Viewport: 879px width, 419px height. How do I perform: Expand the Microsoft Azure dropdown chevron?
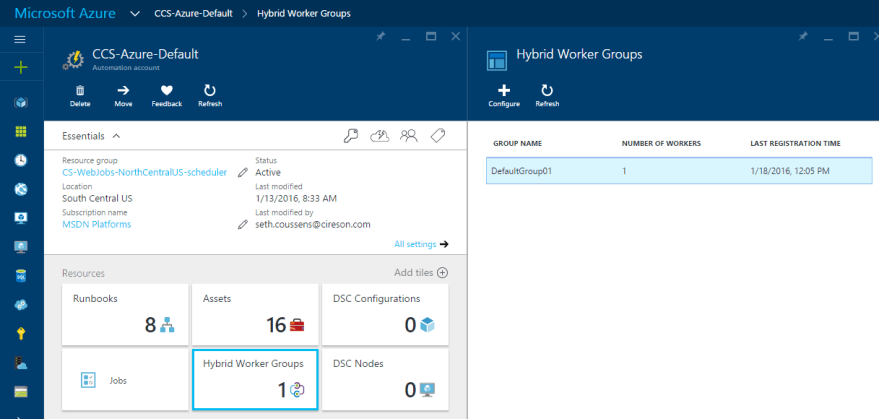point(135,13)
